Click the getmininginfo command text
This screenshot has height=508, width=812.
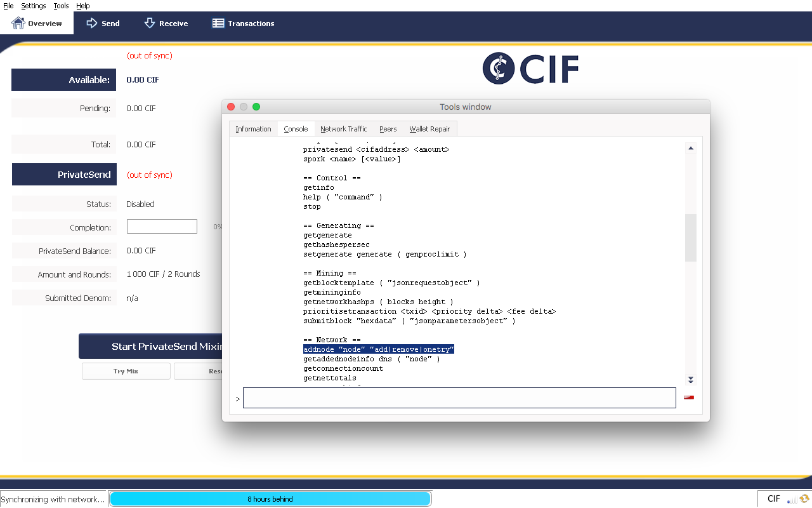[332, 292]
